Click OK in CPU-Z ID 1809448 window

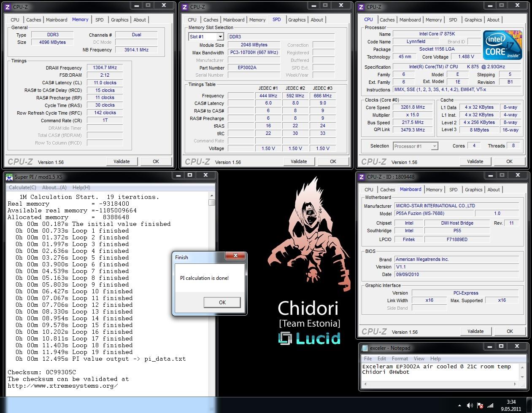click(510, 331)
